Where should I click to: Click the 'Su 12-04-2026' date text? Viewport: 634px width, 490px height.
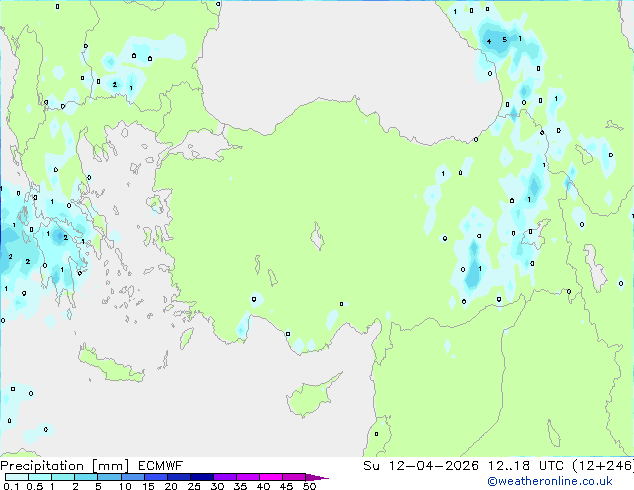click(421, 466)
